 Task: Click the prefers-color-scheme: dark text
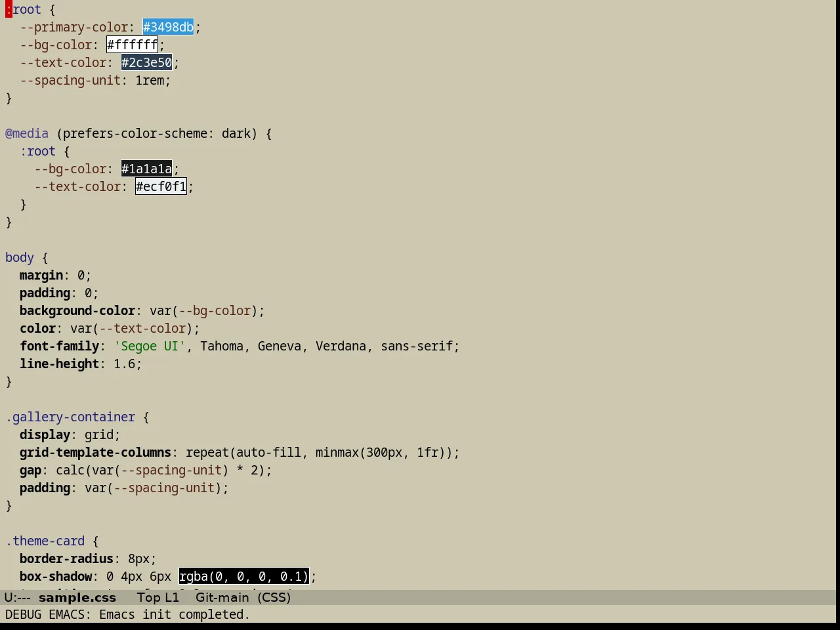pyautogui.click(x=157, y=133)
